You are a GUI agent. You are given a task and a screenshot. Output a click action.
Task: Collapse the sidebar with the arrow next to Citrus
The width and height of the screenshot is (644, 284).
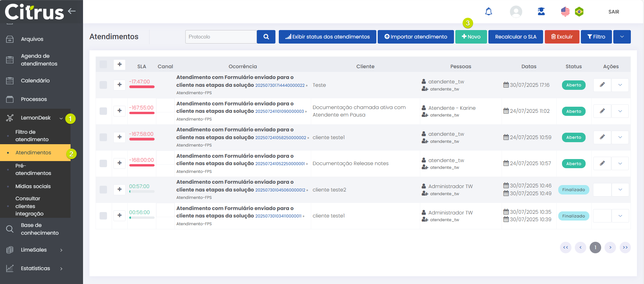tap(72, 11)
